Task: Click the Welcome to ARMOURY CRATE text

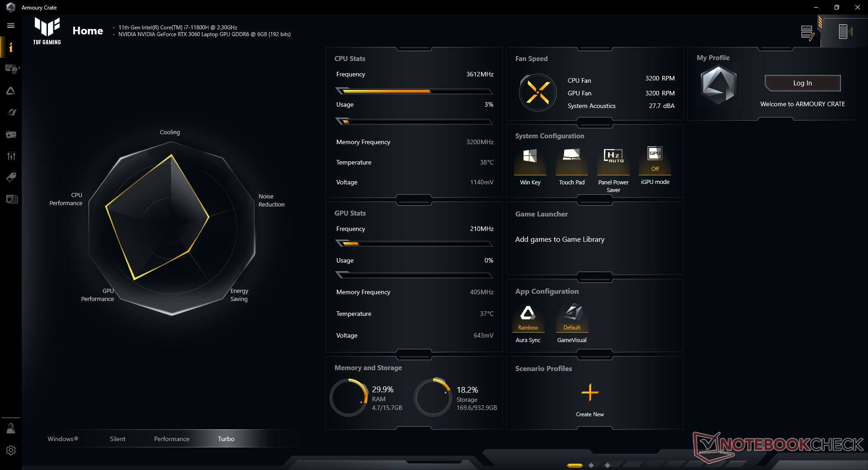Action: [802, 104]
